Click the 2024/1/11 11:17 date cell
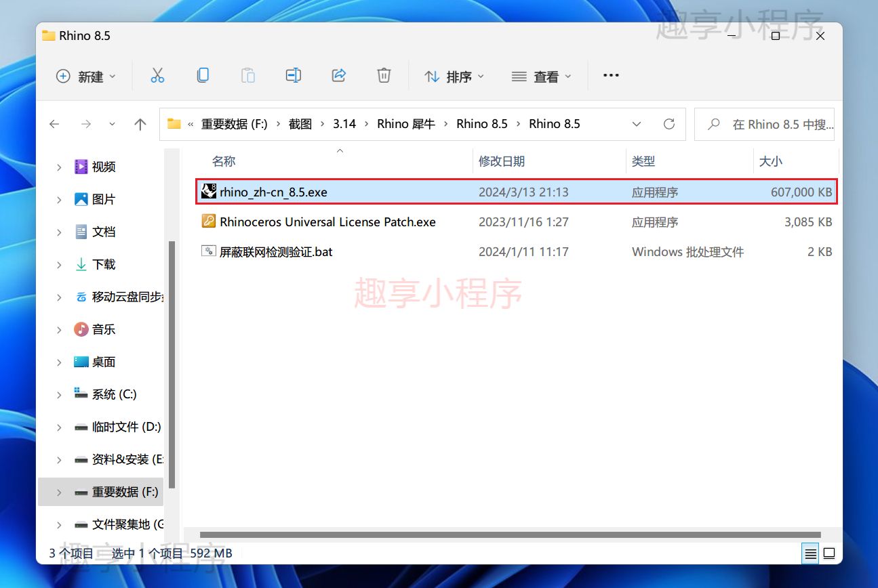The image size is (878, 588). pyautogui.click(x=523, y=252)
